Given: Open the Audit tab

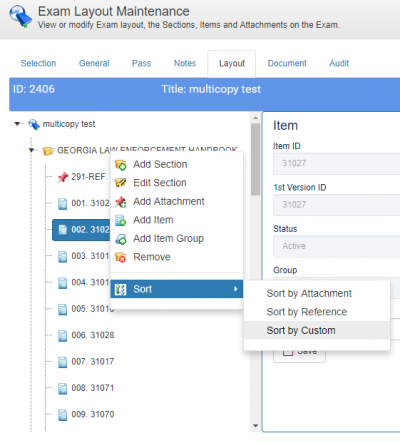Looking at the screenshot, I should [x=339, y=63].
